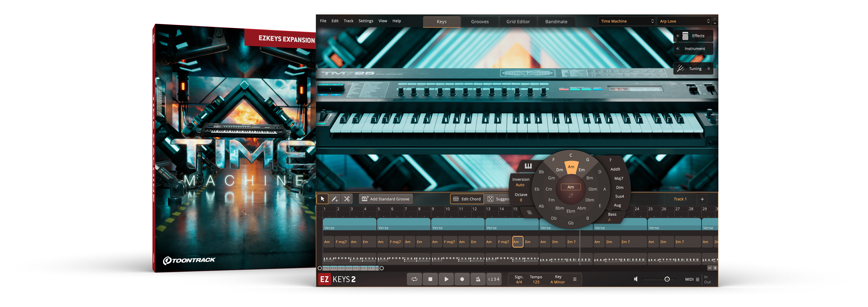Stop playback

point(430,279)
